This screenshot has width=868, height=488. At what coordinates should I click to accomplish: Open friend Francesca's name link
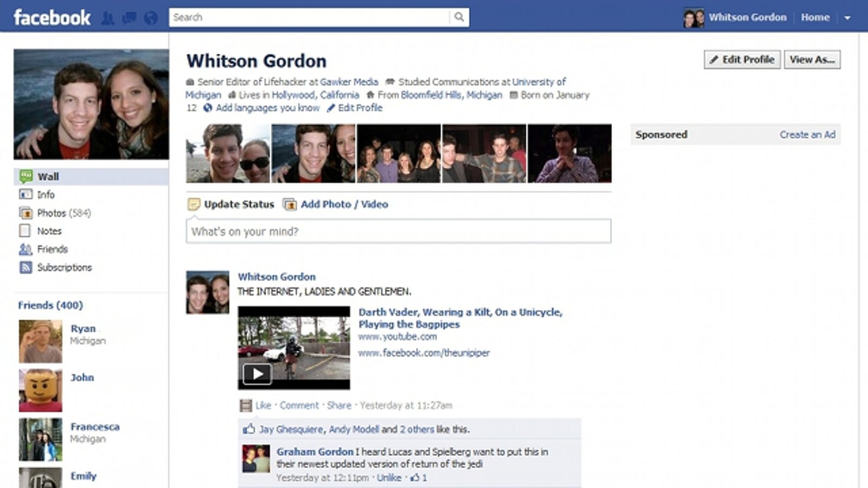[x=95, y=427]
